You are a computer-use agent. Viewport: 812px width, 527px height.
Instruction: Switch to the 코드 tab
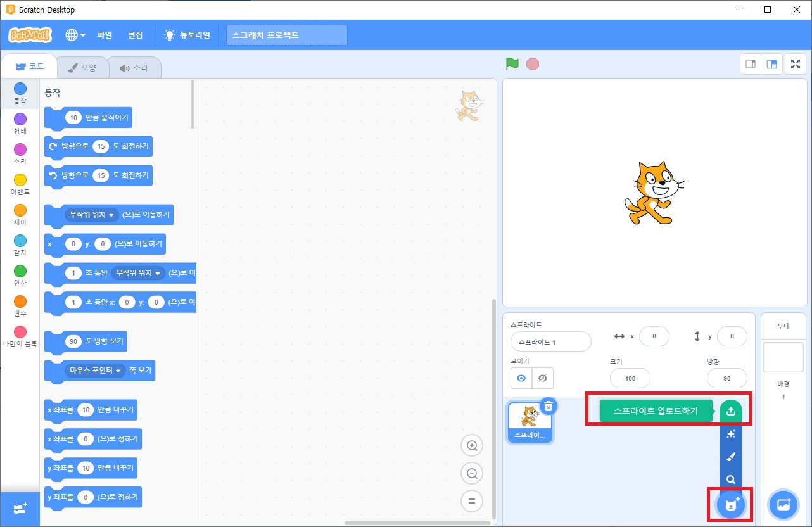pyautogui.click(x=29, y=67)
